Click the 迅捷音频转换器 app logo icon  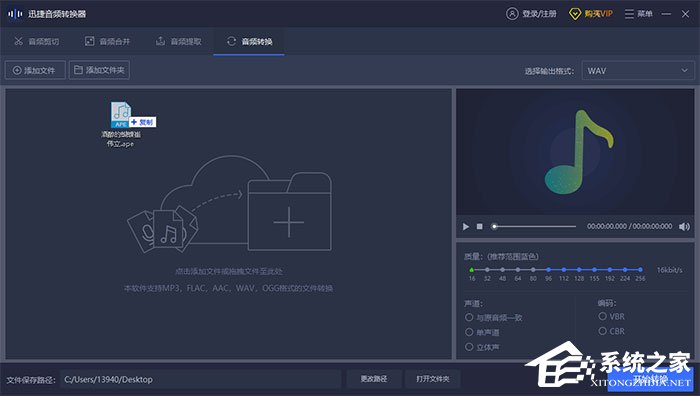click(x=15, y=14)
